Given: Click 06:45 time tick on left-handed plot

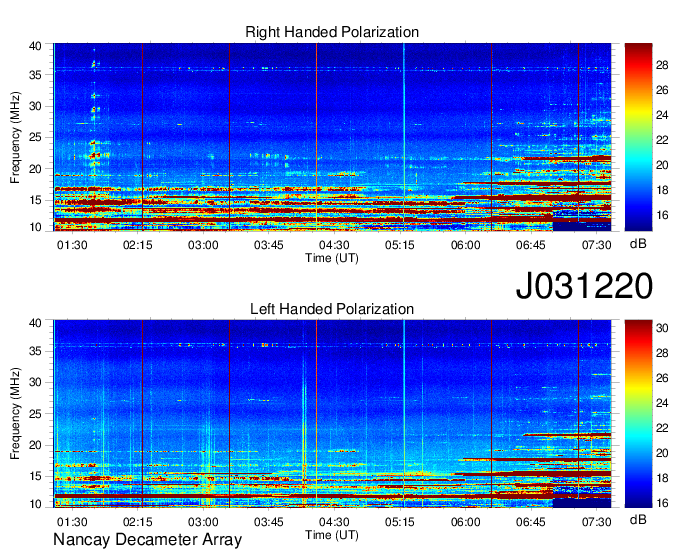Looking at the screenshot, I should coord(530,522).
